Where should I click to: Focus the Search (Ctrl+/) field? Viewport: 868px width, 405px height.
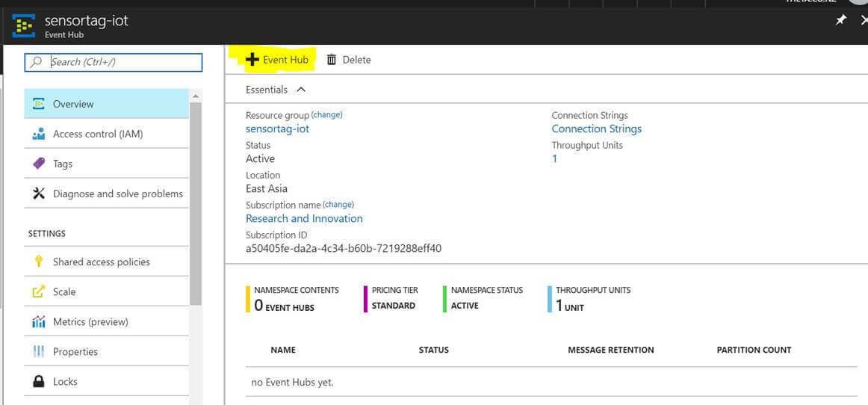pos(114,62)
